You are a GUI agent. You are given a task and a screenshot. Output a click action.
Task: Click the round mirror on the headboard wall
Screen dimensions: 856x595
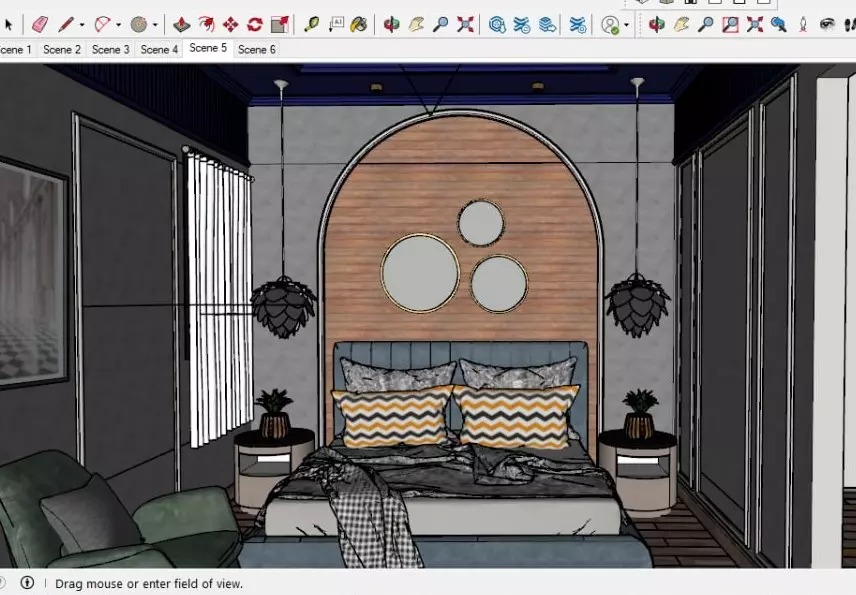(x=420, y=272)
